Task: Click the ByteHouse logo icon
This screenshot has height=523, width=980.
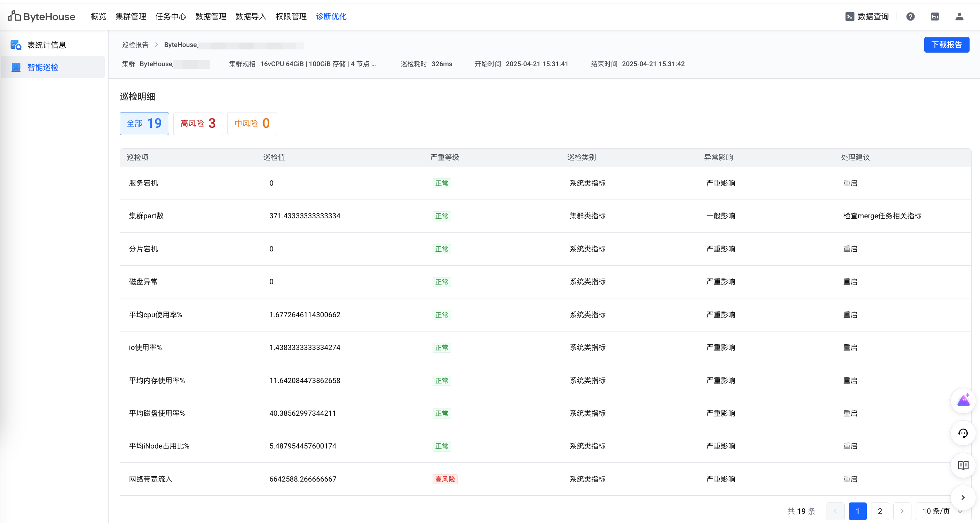Action: click(x=15, y=16)
